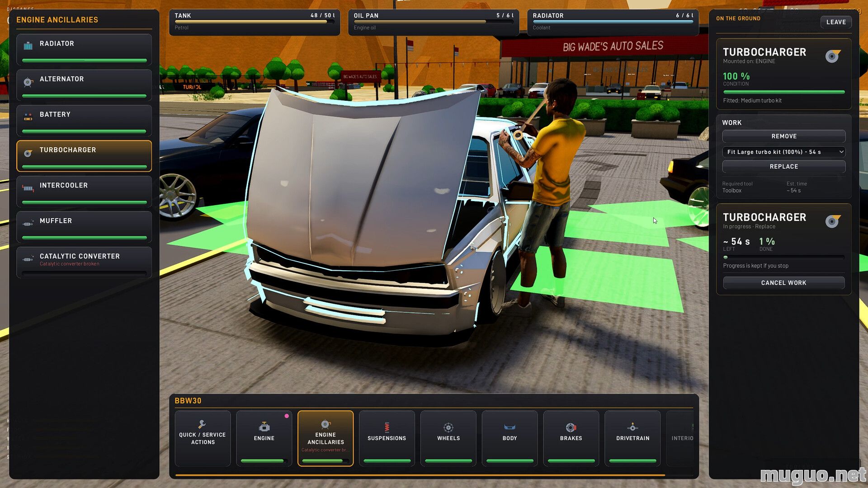Click the Radiator coolant gauge panel
The image size is (868, 488).
(x=613, y=22)
